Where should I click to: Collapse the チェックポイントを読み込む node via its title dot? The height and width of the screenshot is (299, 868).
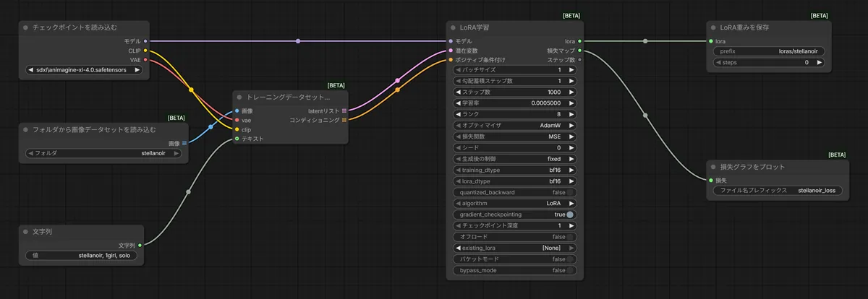[x=25, y=27]
